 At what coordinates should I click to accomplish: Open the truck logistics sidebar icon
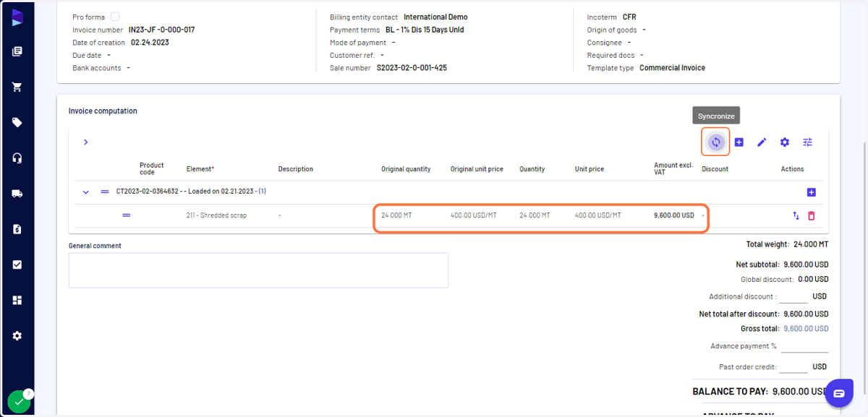[x=17, y=194]
